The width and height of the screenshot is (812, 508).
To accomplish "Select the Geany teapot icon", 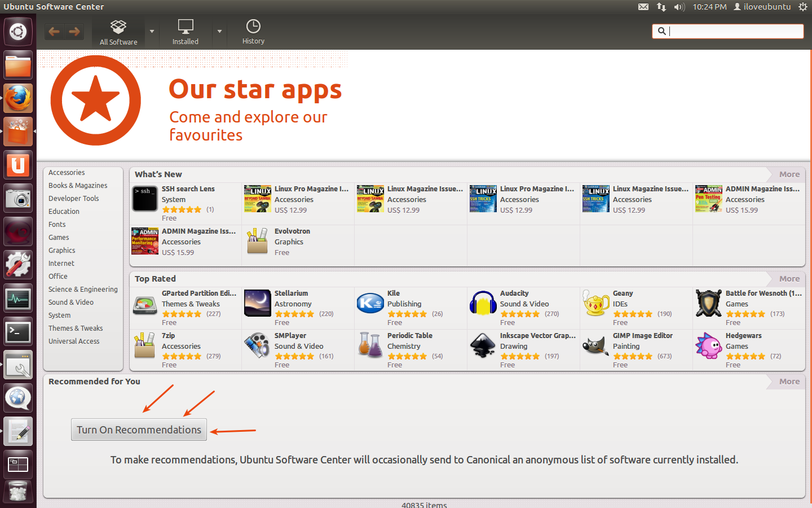I will 596,304.
